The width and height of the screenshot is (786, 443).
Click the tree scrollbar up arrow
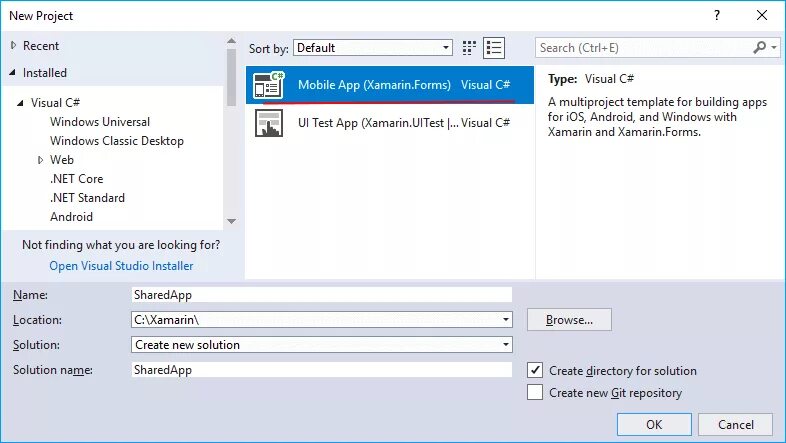tap(231, 41)
